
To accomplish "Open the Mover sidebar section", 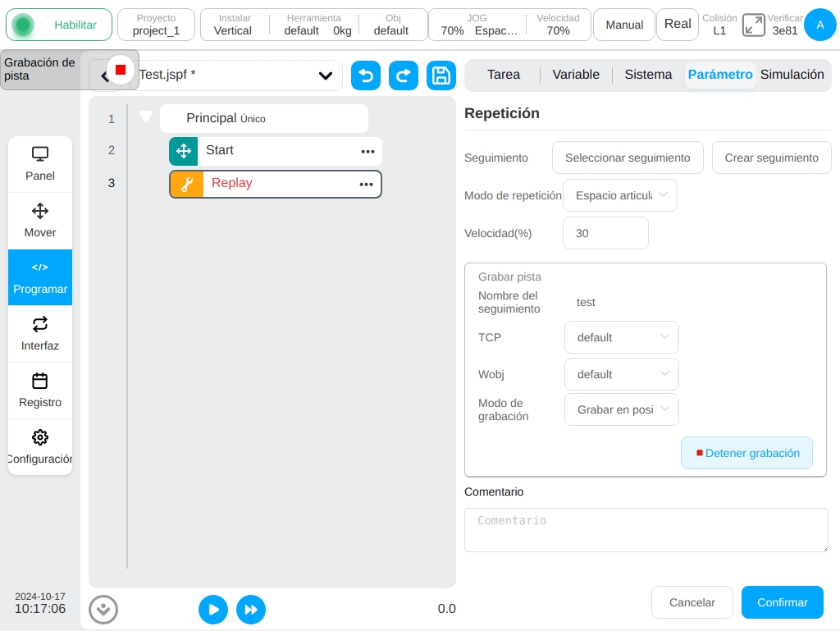I will [40, 221].
